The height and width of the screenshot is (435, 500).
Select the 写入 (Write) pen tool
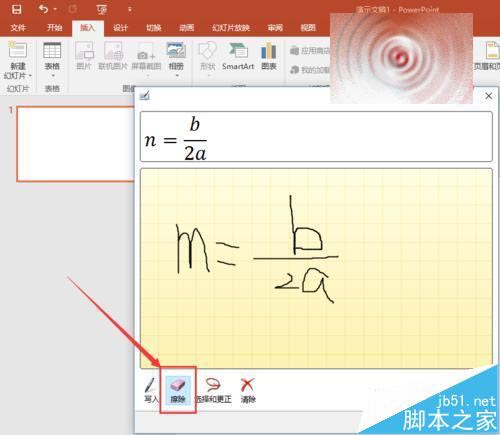pyautogui.click(x=151, y=390)
